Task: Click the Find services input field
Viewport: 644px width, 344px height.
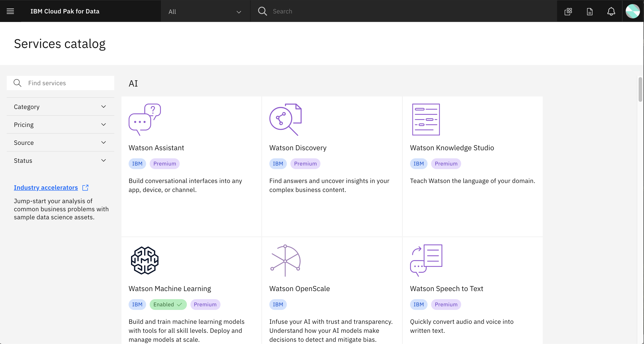Action: tap(67, 83)
